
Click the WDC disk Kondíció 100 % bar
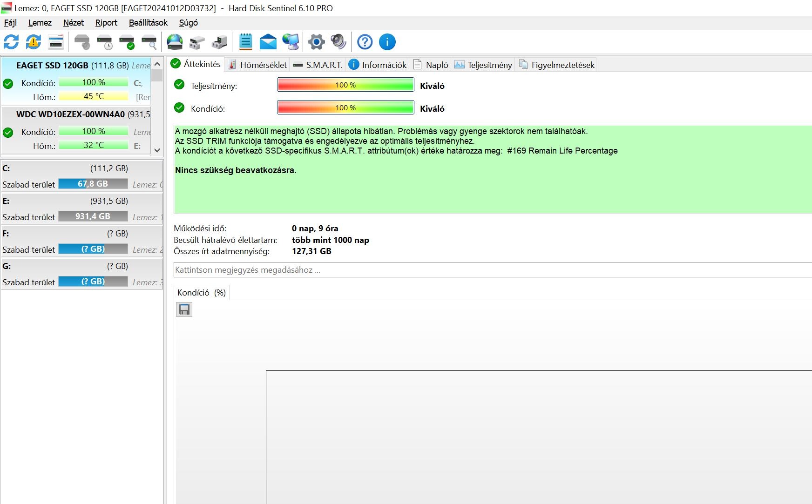(x=94, y=131)
